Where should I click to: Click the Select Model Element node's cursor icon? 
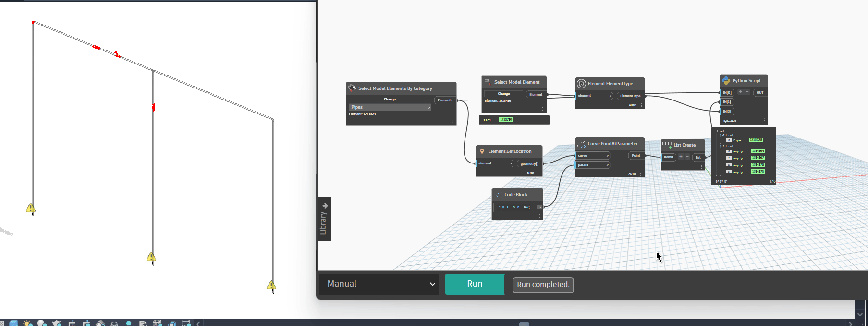pos(488,82)
